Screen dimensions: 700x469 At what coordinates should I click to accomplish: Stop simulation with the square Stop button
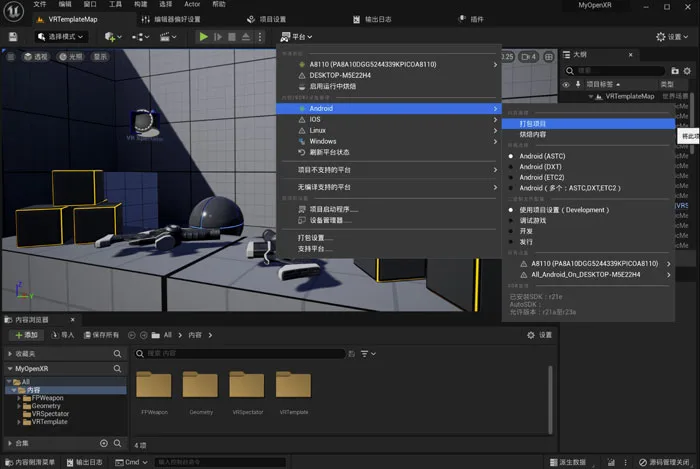pos(232,37)
